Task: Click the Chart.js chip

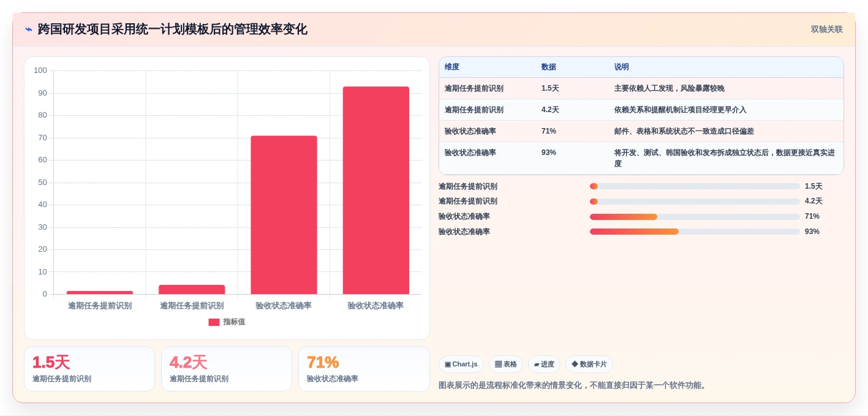Action: [x=461, y=365]
